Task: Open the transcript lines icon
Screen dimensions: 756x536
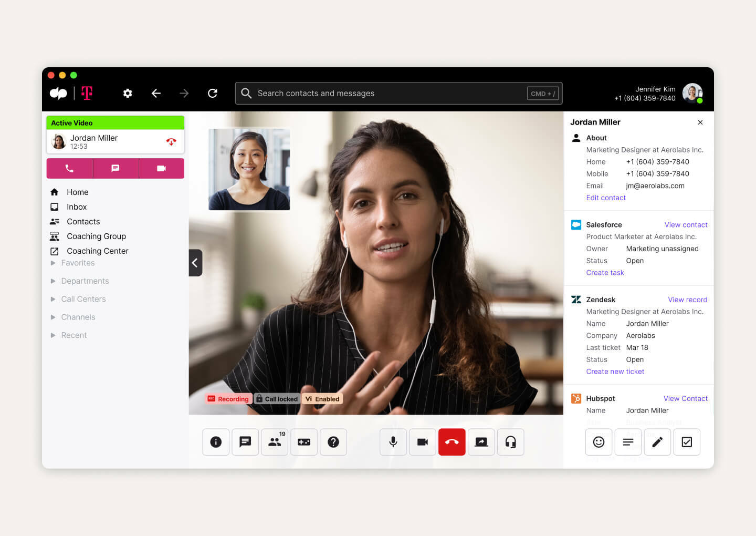Action: 628,442
